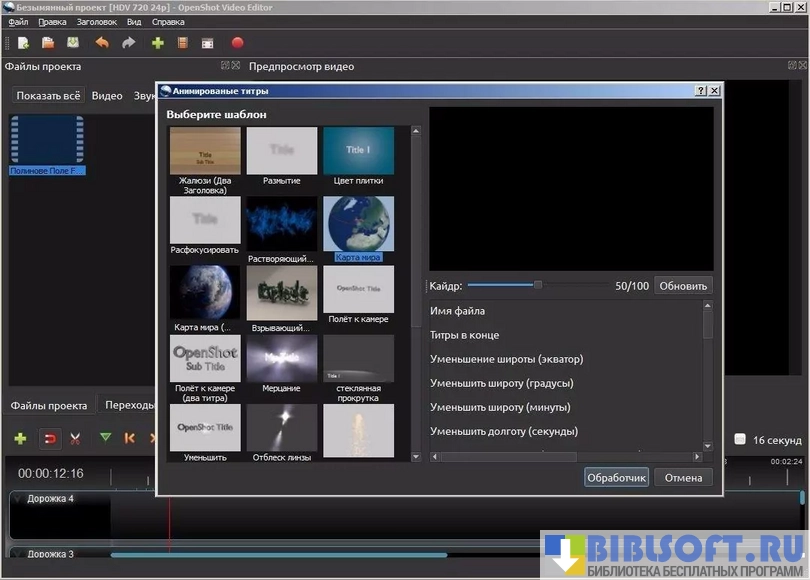
Task: Toggle the magnet Snapping tool
Action: (48, 438)
